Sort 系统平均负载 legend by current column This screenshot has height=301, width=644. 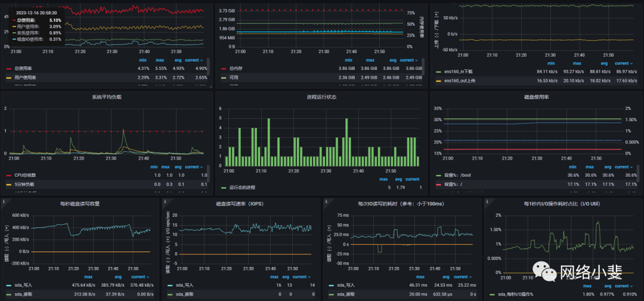194,167
